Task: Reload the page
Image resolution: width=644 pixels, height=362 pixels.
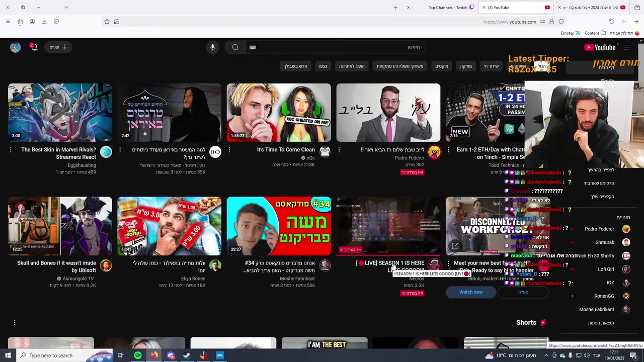Action: tap(612, 22)
